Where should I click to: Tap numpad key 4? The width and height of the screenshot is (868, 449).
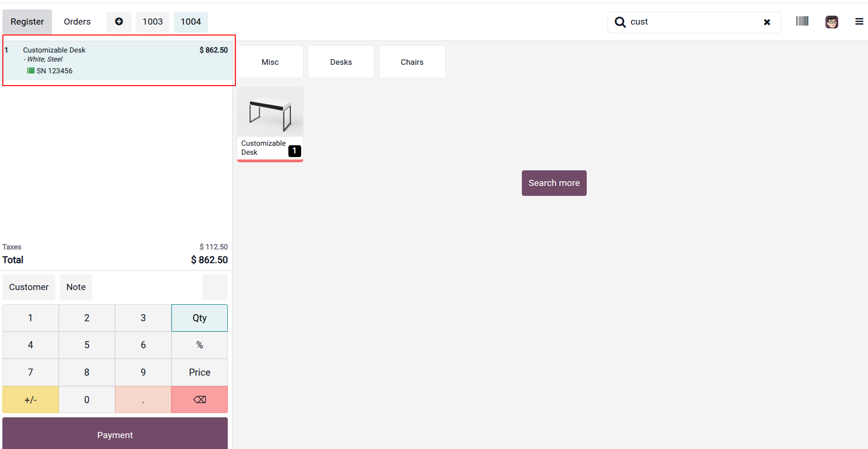point(30,345)
